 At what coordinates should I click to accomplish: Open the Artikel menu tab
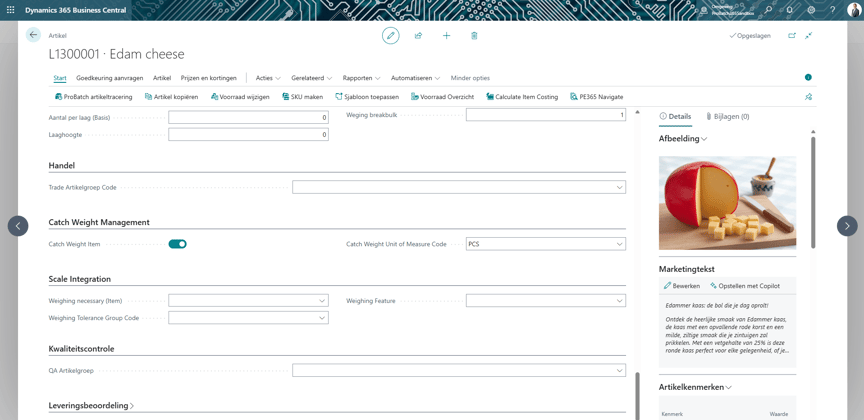(x=162, y=78)
